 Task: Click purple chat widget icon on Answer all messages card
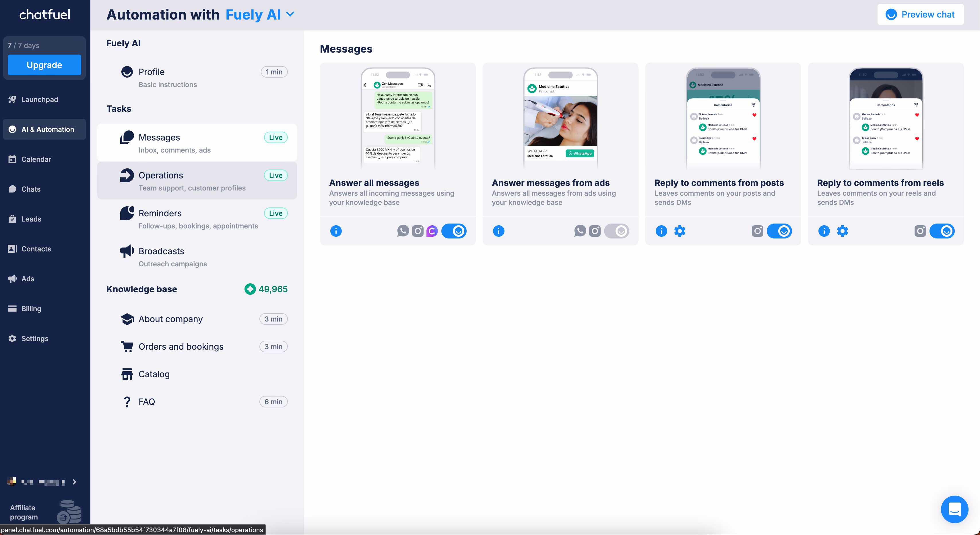(432, 231)
